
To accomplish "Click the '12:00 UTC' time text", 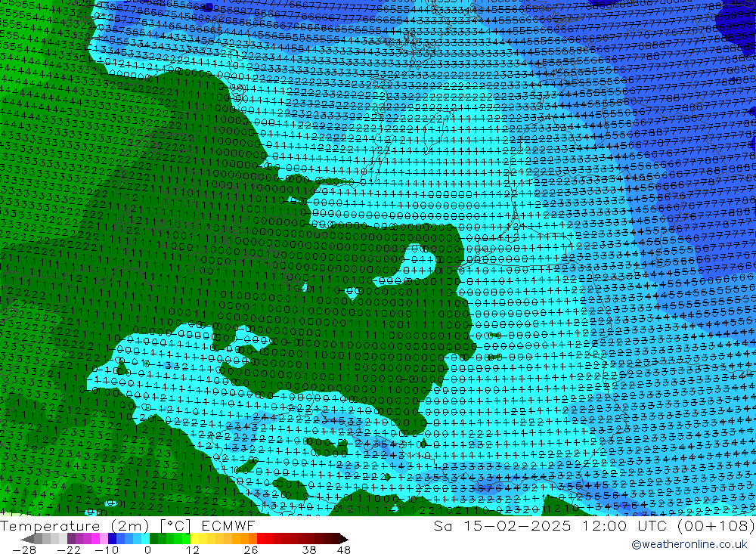I will coord(626,526).
